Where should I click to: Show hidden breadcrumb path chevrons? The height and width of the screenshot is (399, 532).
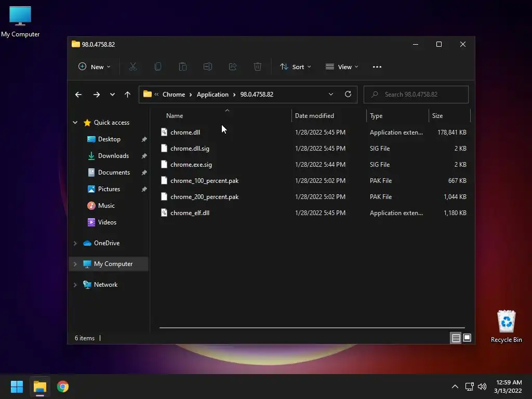(x=156, y=95)
